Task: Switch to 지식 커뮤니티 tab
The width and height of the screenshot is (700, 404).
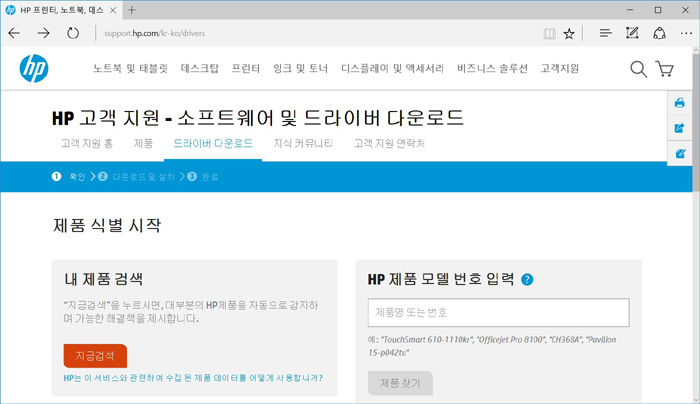Action: coord(303,143)
